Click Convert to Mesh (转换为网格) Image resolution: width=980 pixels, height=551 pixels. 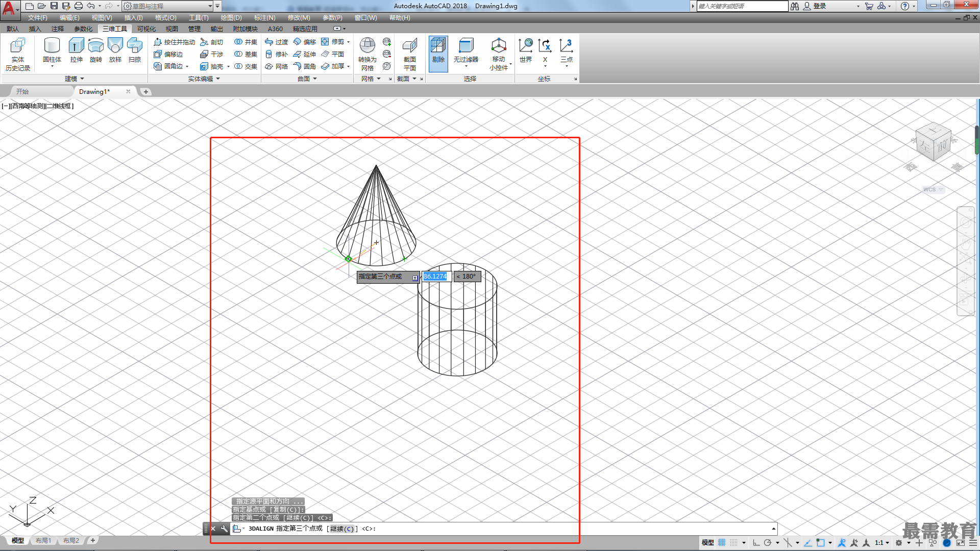click(x=367, y=54)
